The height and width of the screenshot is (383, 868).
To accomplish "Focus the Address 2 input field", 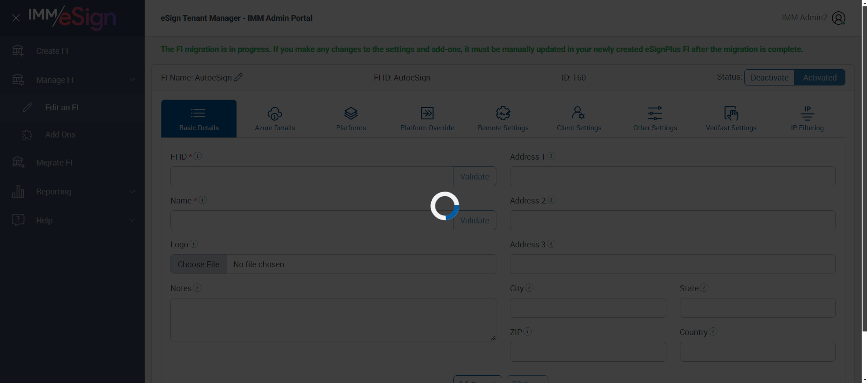I will 673,220.
